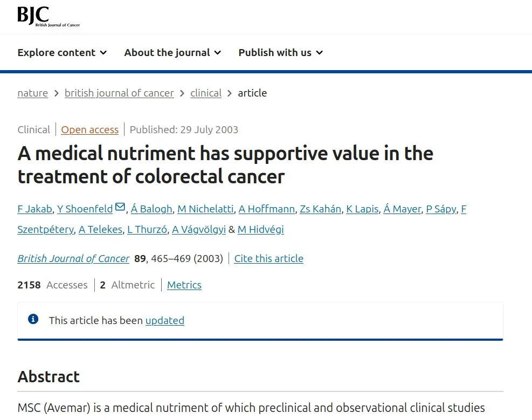
Task: Open Cite this article link
Action: (x=269, y=258)
